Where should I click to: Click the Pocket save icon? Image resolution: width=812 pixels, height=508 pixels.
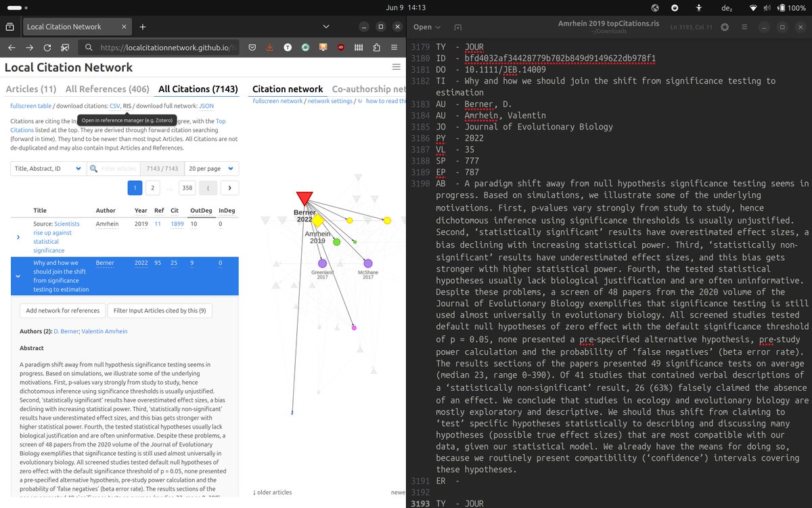coord(252,48)
